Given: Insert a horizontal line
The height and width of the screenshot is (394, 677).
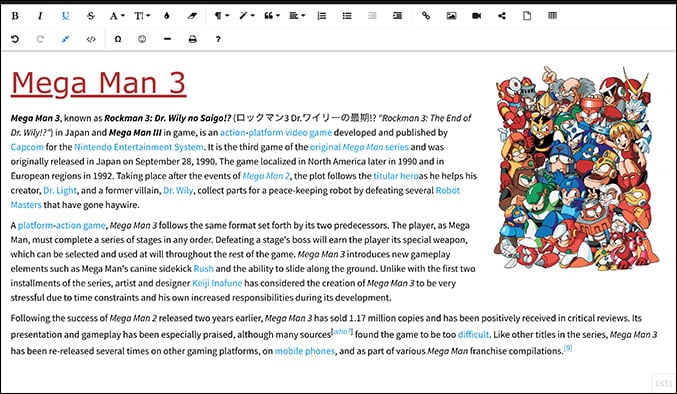Looking at the screenshot, I should click(168, 39).
